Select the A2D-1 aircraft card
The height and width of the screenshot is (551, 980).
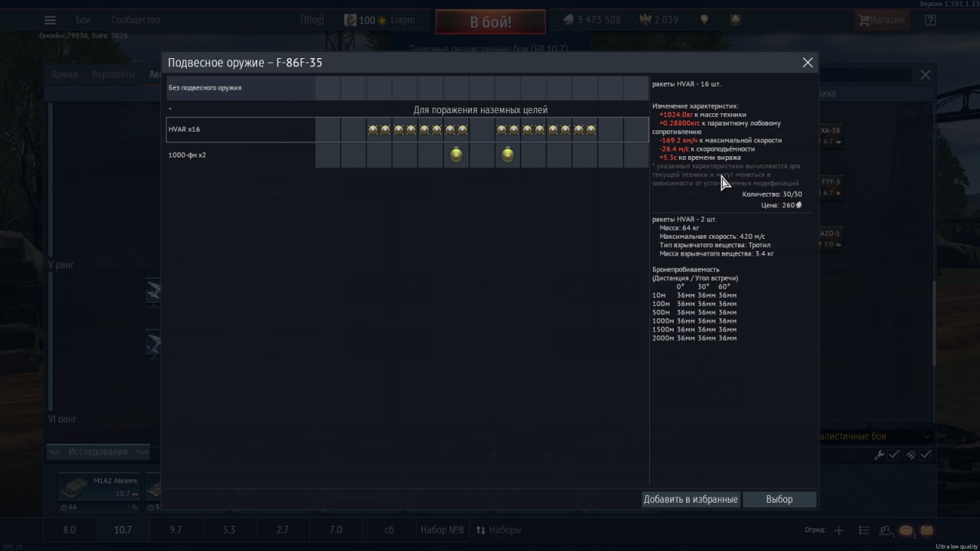click(831, 239)
